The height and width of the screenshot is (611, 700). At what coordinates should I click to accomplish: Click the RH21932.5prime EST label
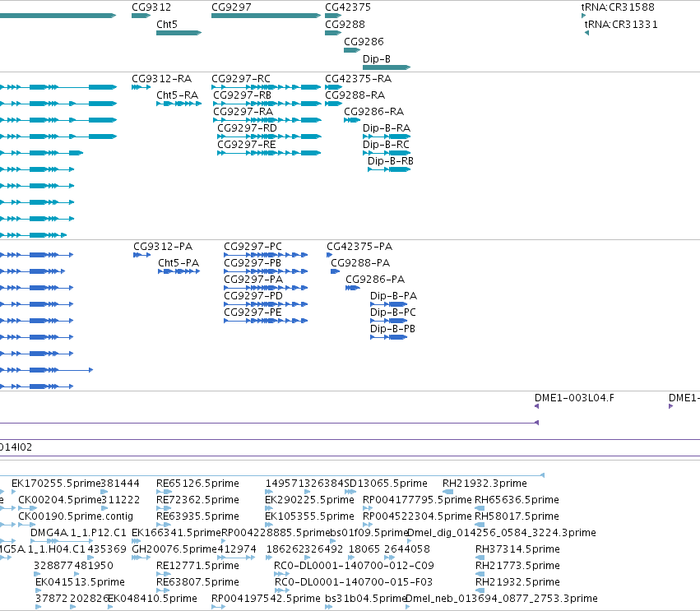coord(518,582)
